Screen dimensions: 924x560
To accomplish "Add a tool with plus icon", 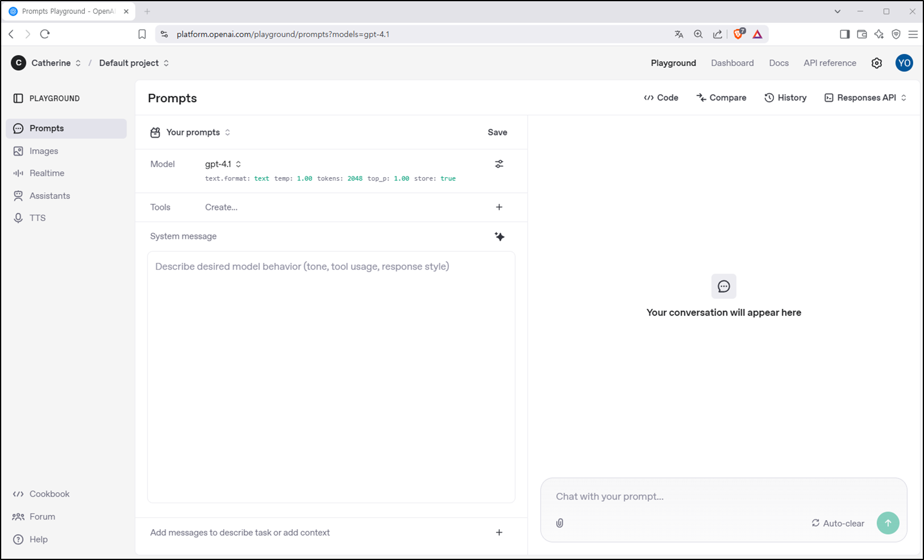I will 499,207.
